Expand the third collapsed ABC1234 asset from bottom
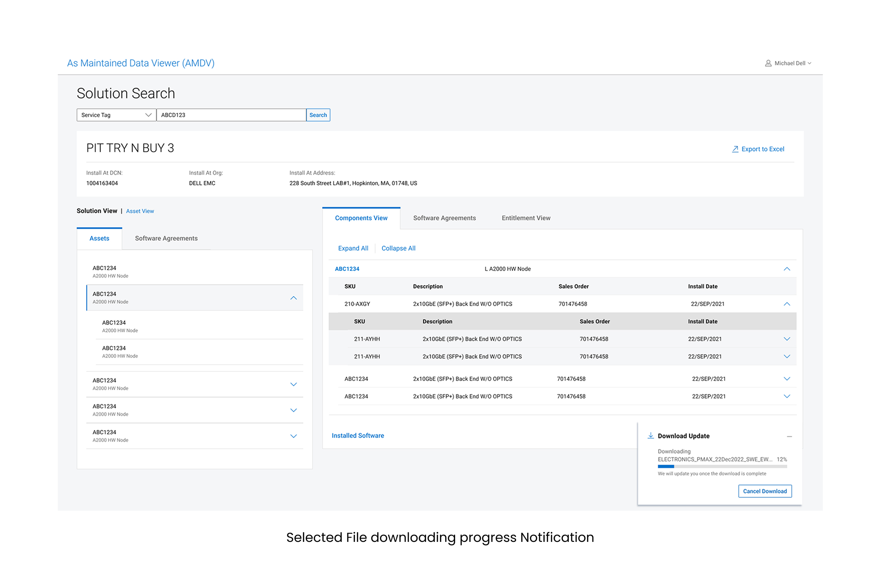This screenshot has width=880, height=588. 294,384
